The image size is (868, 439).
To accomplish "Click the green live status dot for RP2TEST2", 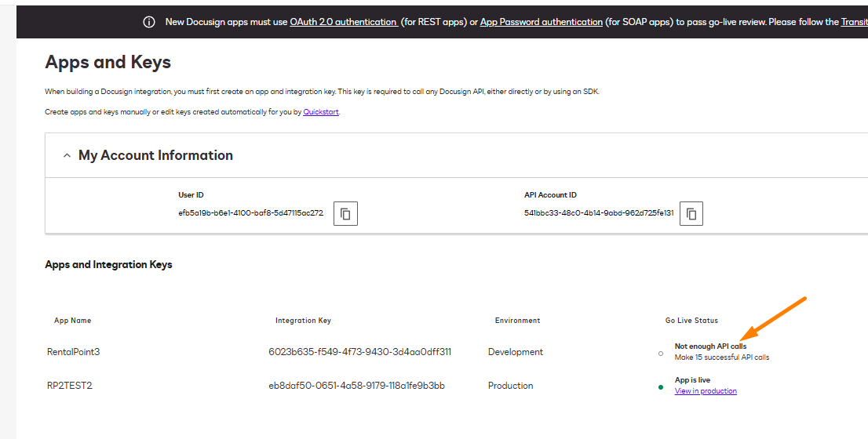I will pos(660,387).
